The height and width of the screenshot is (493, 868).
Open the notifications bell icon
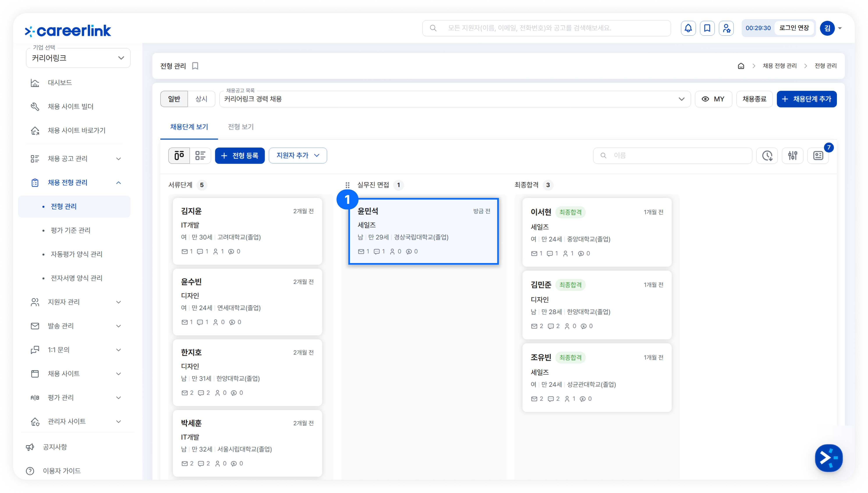(688, 28)
